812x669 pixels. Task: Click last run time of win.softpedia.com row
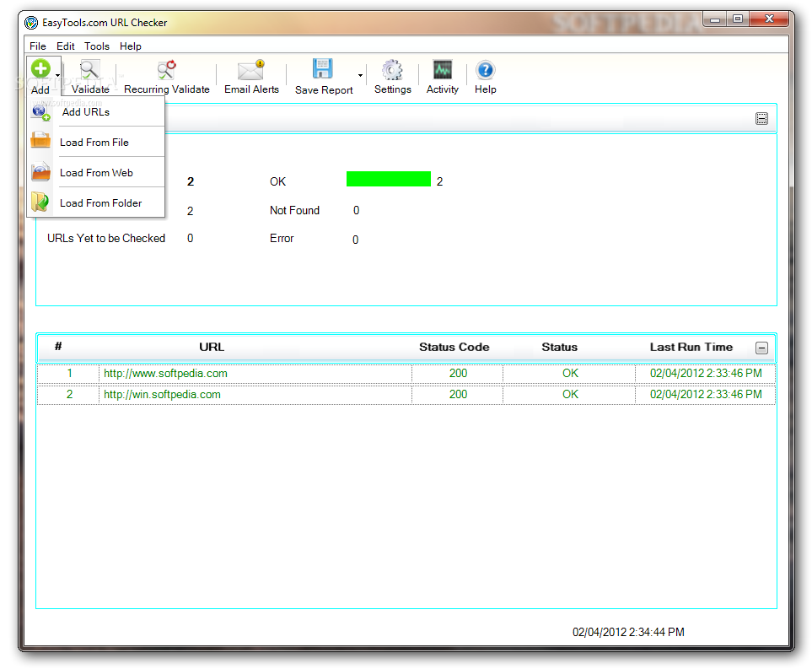point(706,394)
